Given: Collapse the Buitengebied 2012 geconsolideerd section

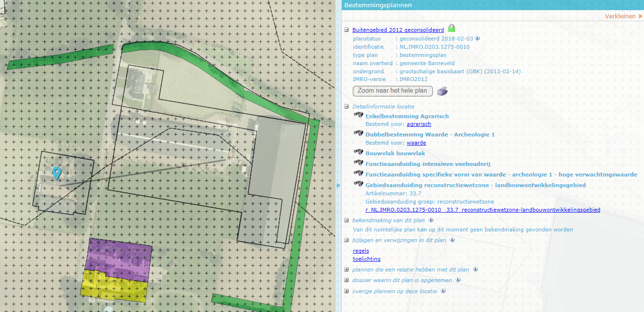Looking at the screenshot, I should (347, 30).
